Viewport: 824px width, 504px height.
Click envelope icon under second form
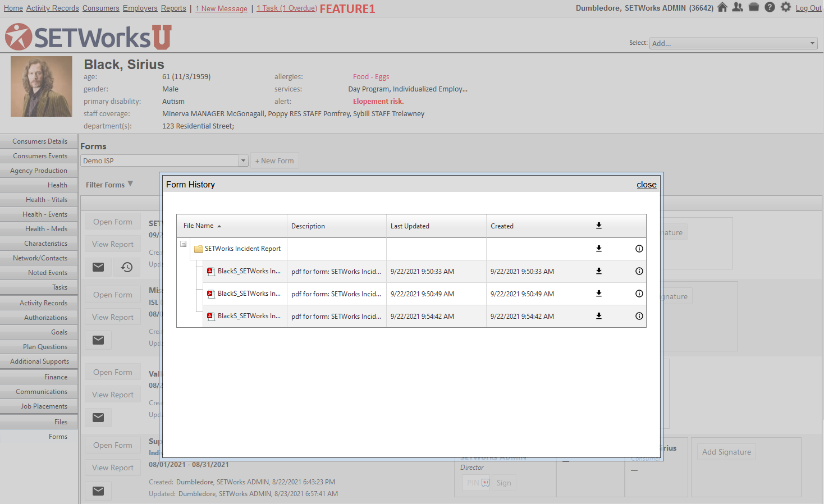tap(98, 340)
